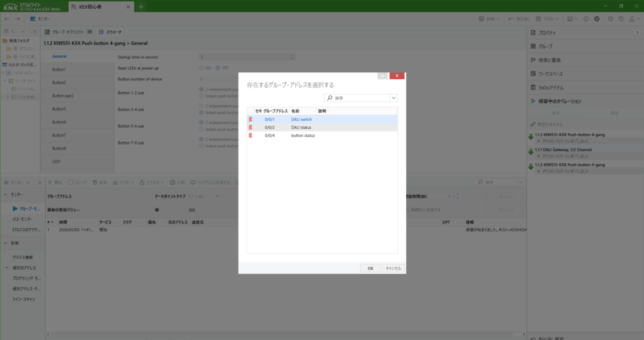Viewport: 644px width, 340px height.
Task: Click the KNX logo in the title bar
Action: point(11,7)
